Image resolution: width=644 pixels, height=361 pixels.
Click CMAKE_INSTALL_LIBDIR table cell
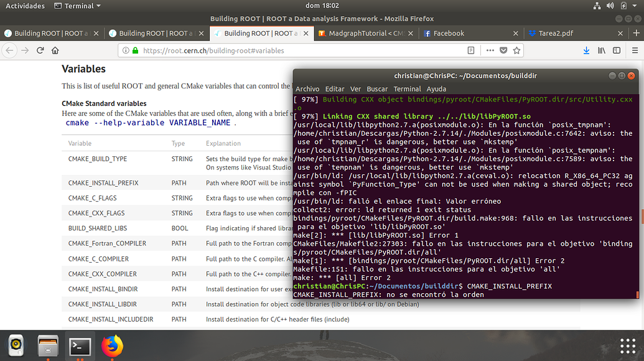[102, 304]
